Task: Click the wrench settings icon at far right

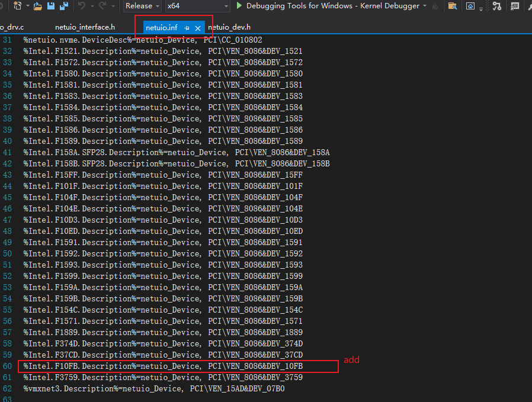Action: (529, 6)
